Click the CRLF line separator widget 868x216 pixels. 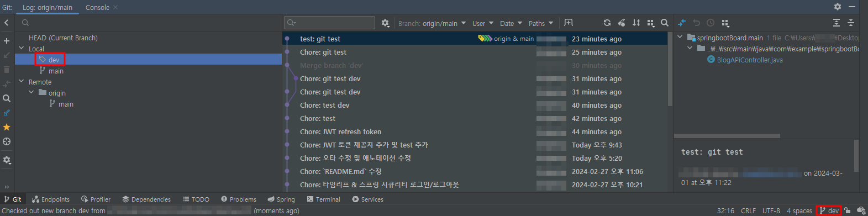(748, 210)
